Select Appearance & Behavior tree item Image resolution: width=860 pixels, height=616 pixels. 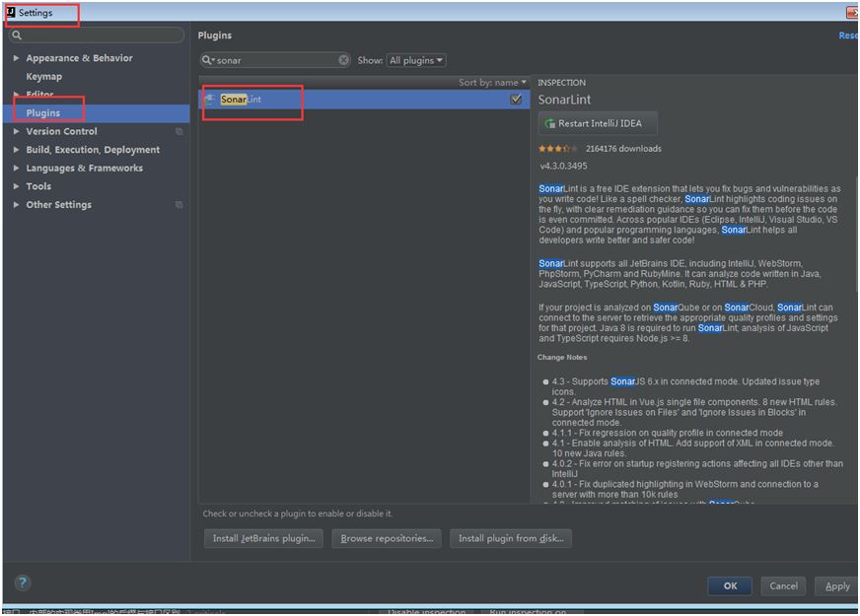[x=79, y=57]
